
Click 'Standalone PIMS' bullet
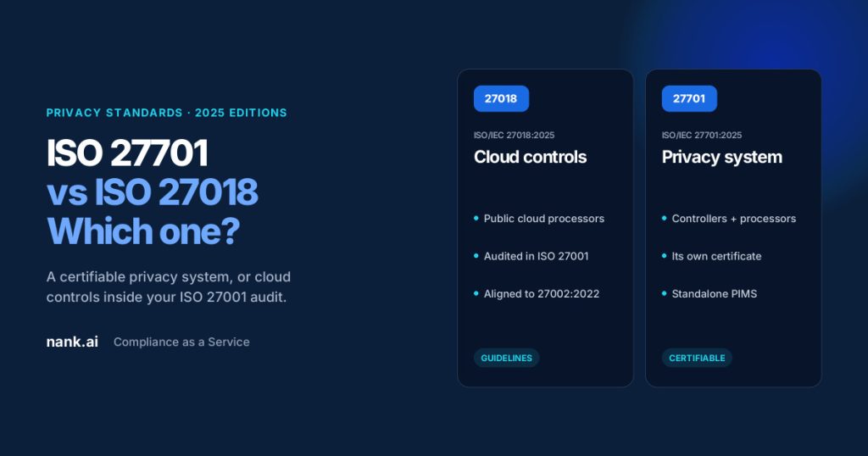click(709, 294)
